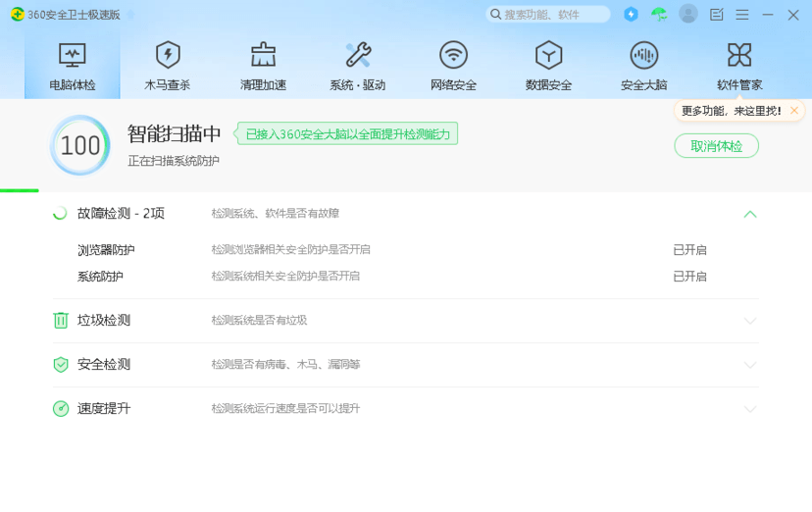
Task: Click the 安全检测 heading
Action: coord(104,365)
